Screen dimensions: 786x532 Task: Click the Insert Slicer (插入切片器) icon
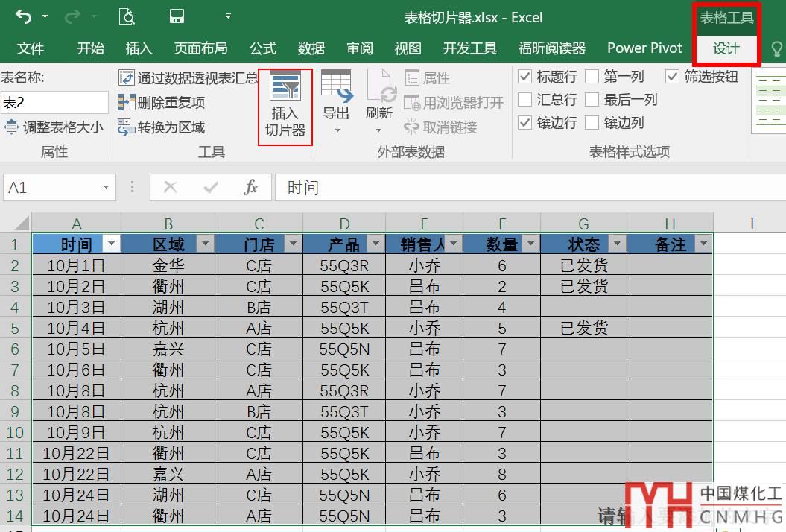(x=285, y=89)
